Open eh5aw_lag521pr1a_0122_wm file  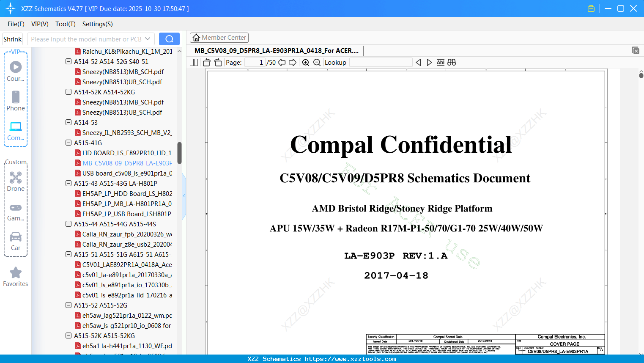(123, 315)
